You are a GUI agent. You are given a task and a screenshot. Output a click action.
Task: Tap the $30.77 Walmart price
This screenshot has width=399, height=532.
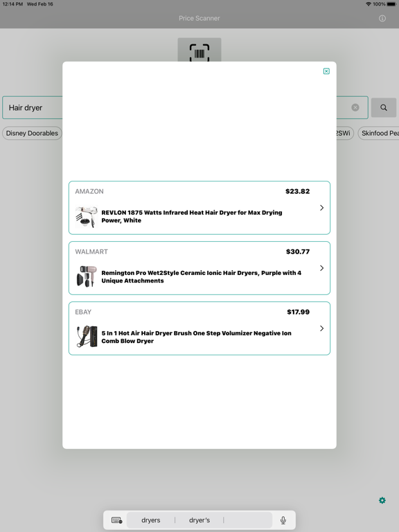pos(298,251)
